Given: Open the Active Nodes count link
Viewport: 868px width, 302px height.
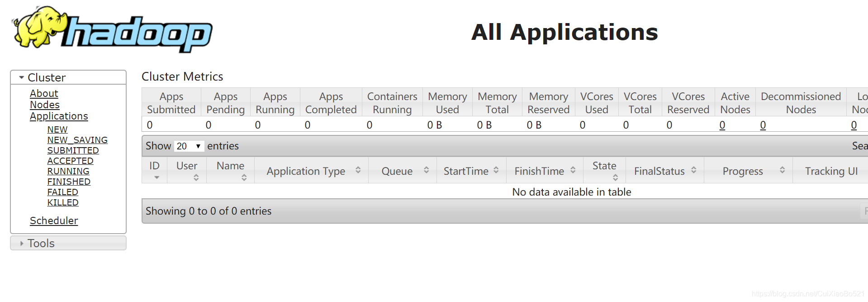Looking at the screenshot, I should tap(722, 125).
